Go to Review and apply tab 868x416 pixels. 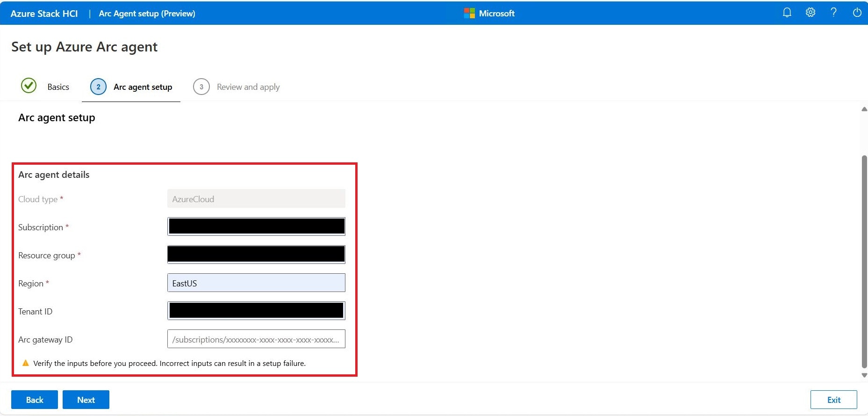point(237,87)
